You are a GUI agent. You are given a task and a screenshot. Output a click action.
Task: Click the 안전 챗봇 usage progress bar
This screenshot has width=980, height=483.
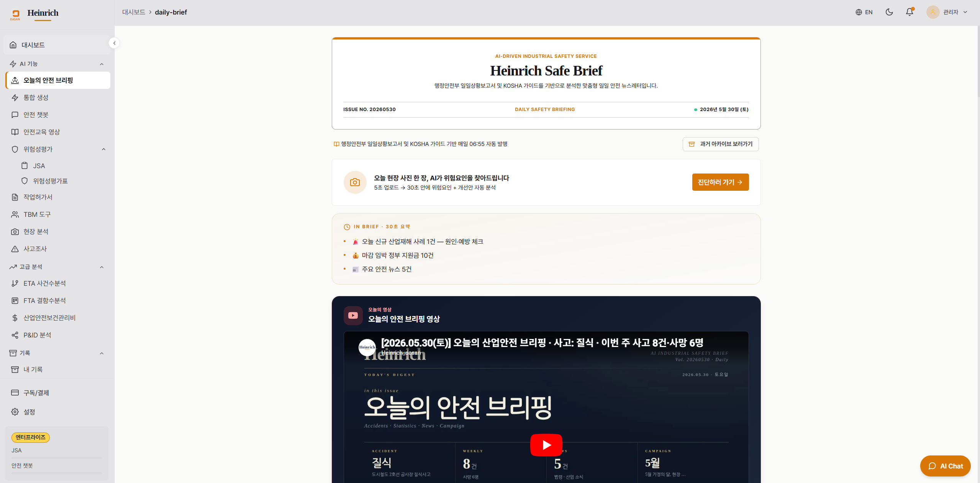tap(57, 473)
